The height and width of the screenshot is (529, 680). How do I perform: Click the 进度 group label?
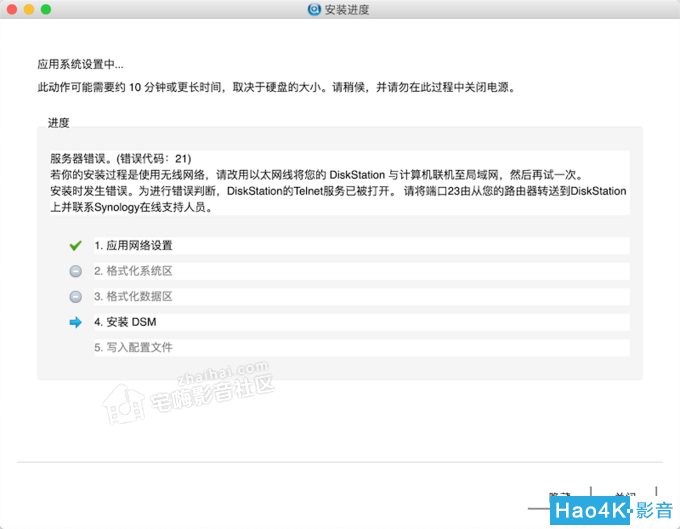[x=59, y=123]
